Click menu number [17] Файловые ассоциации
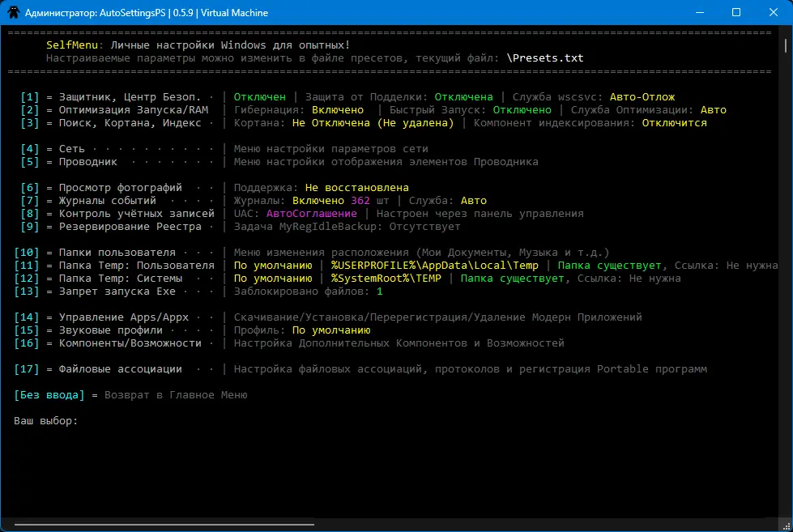 click(26, 369)
